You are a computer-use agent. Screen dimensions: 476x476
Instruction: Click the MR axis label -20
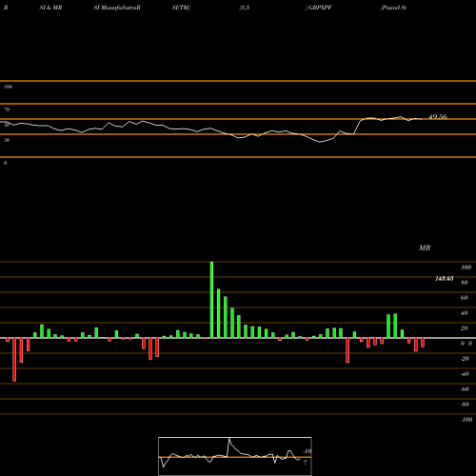point(465,359)
